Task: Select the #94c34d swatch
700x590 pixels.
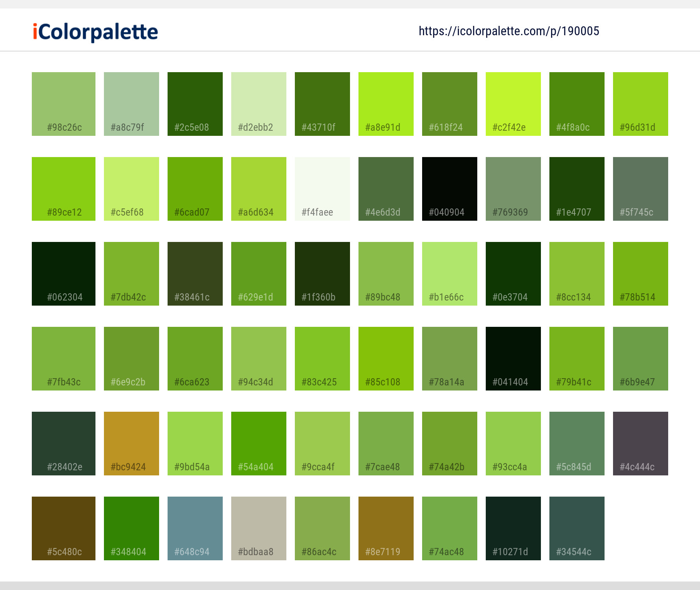Action: [259, 359]
